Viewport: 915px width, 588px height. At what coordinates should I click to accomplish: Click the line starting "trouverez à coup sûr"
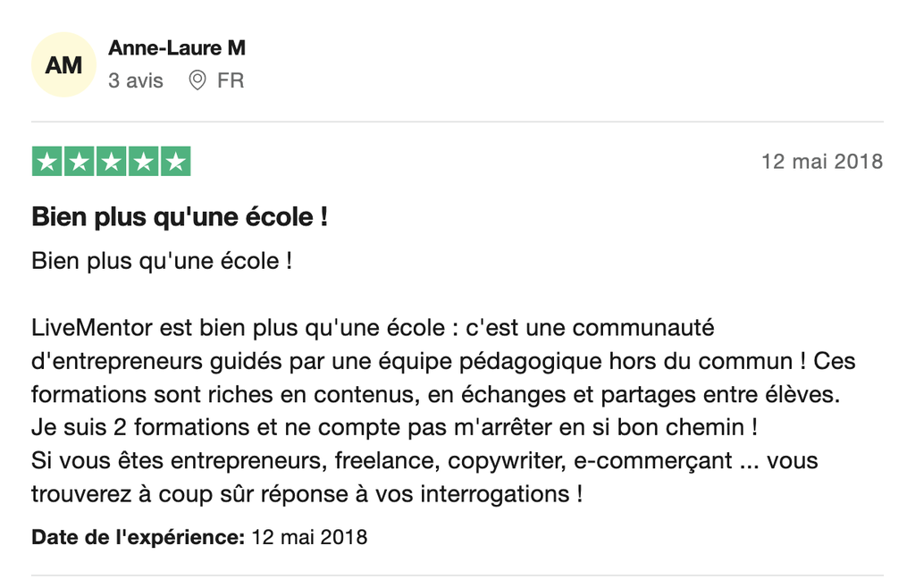[306, 493]
